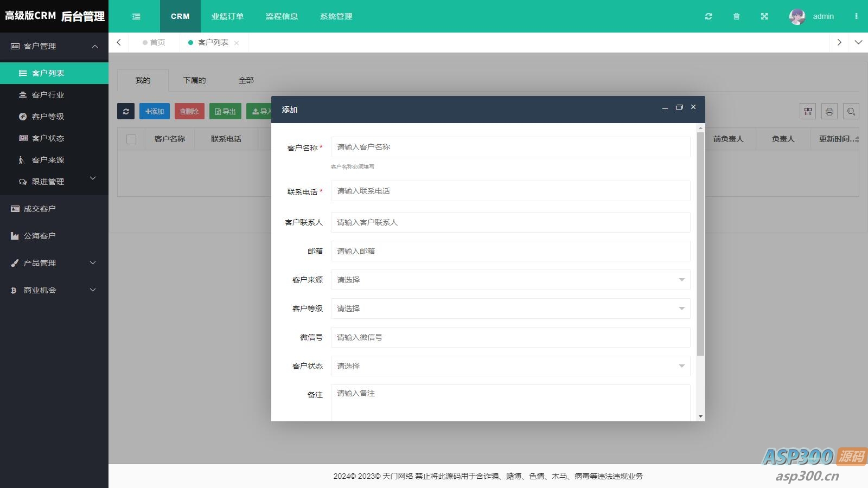Switch to the 全部 tab
This screenshot has width=868, height=488.
click(247, 80)
